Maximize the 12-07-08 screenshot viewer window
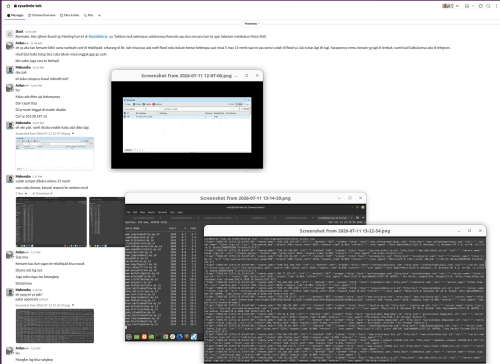The width and height of the screenshot is (500, 364). (x=247, y=76)
